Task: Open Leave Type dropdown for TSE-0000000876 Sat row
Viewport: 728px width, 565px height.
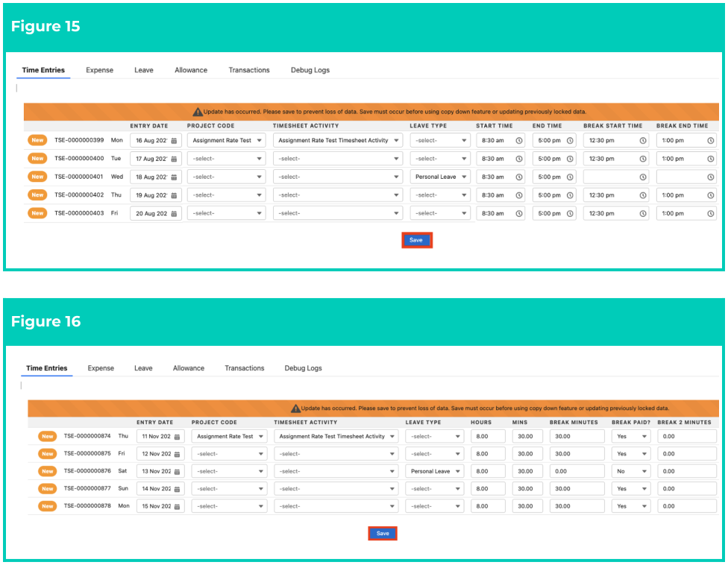Action: [x=435, y=471]
